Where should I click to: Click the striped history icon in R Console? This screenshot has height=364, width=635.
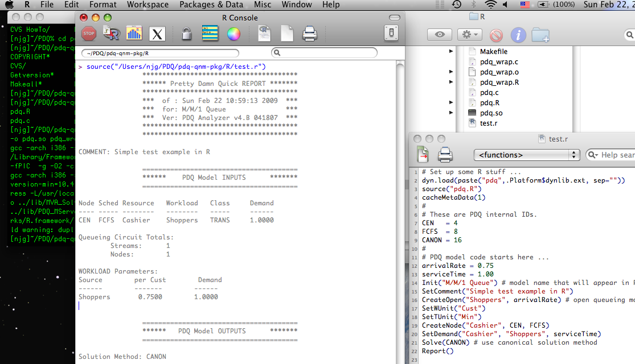210,34
